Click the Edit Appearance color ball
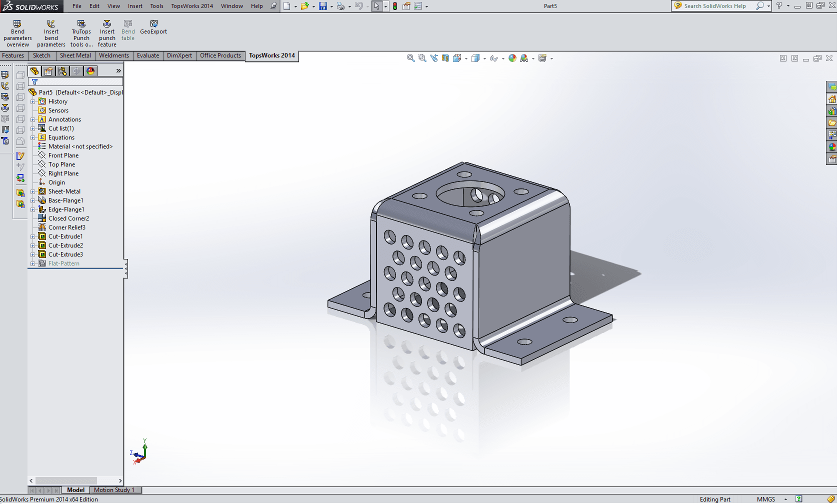The width and height of the screenshot is (838, 504). pyautogui.click(x=512, y=58)
